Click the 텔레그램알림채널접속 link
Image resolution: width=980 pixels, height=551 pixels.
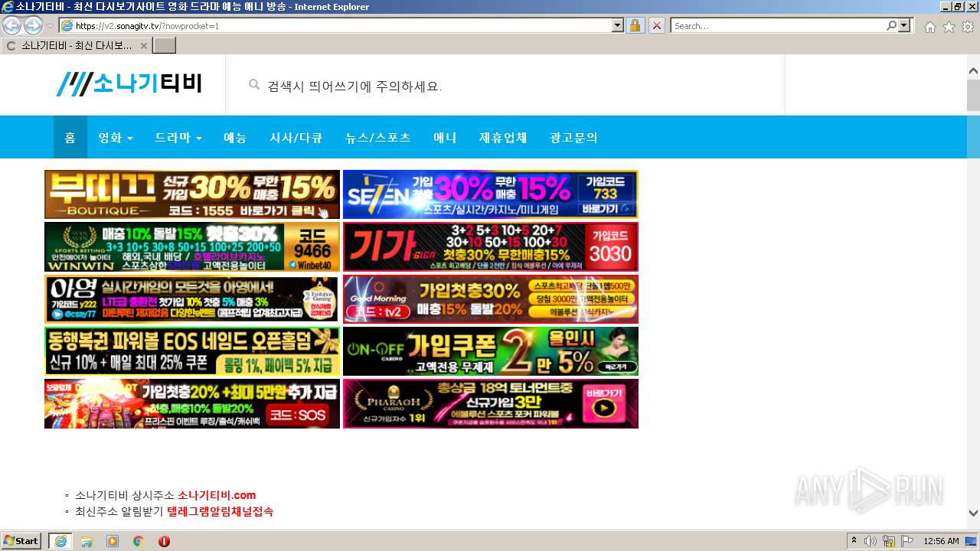coord(220,511)
